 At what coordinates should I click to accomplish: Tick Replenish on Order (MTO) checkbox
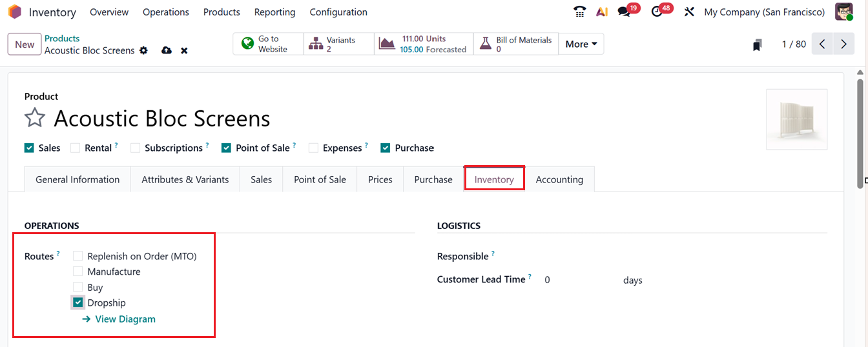pos(78,256)
